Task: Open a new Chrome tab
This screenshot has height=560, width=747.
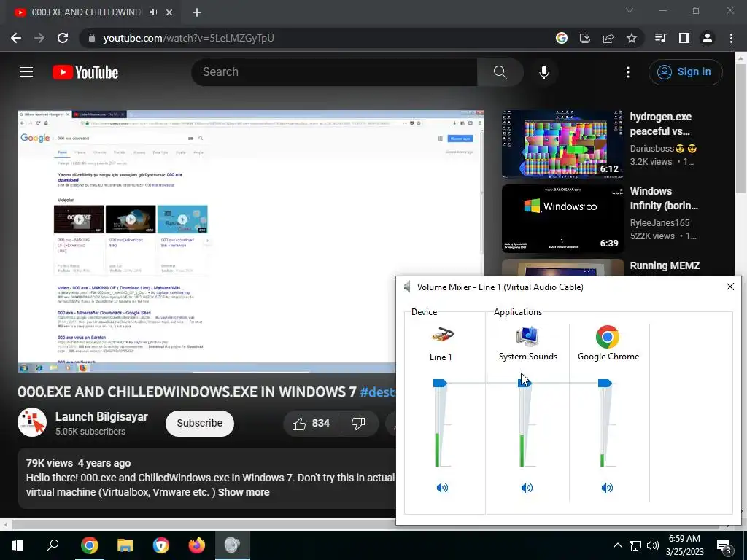Action: tap(197, 12)
